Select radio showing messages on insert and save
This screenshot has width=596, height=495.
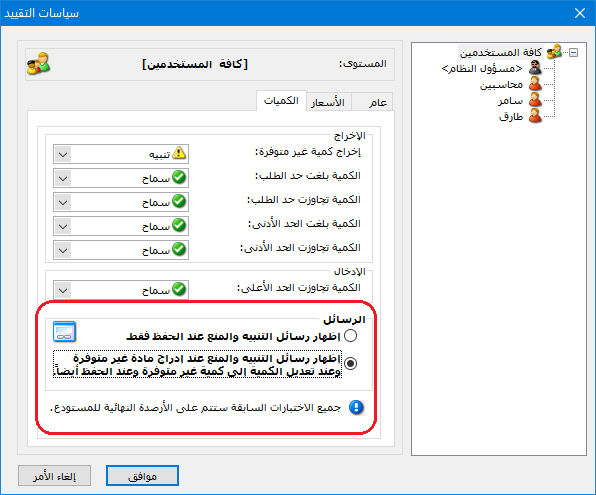coord(350,363)
